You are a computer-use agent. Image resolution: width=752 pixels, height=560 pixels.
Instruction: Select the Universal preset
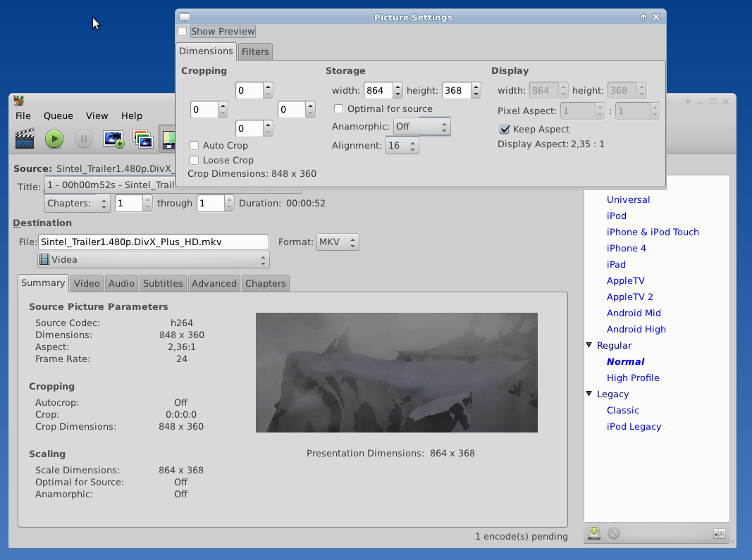click(628, 199)
